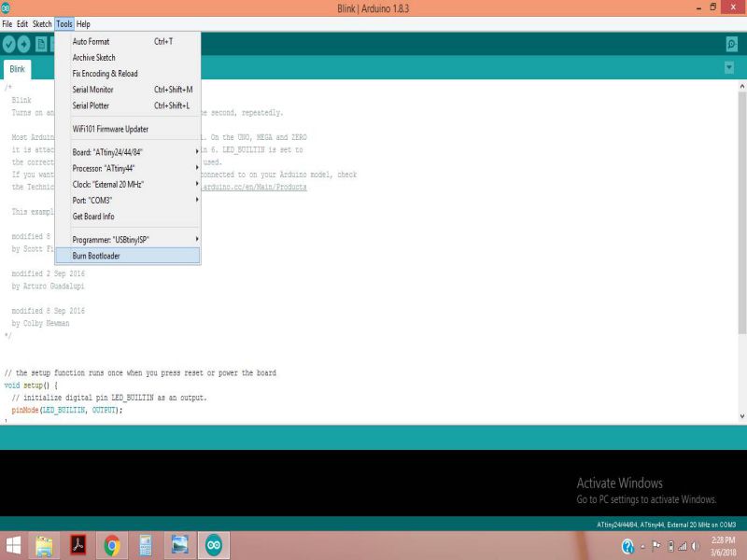The image size is (747, 560).
Task: Click the 'void setup() {' code line
Action: pos(31,385)
